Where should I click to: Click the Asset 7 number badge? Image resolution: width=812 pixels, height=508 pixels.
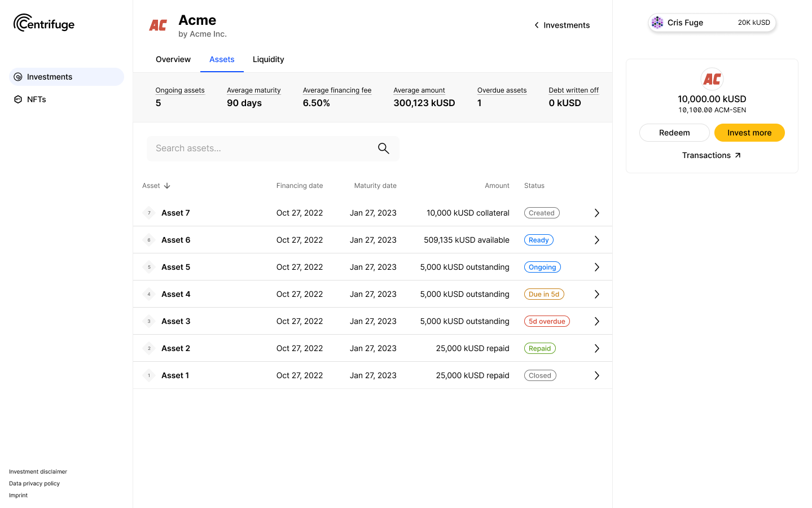(x=149, y=213)
